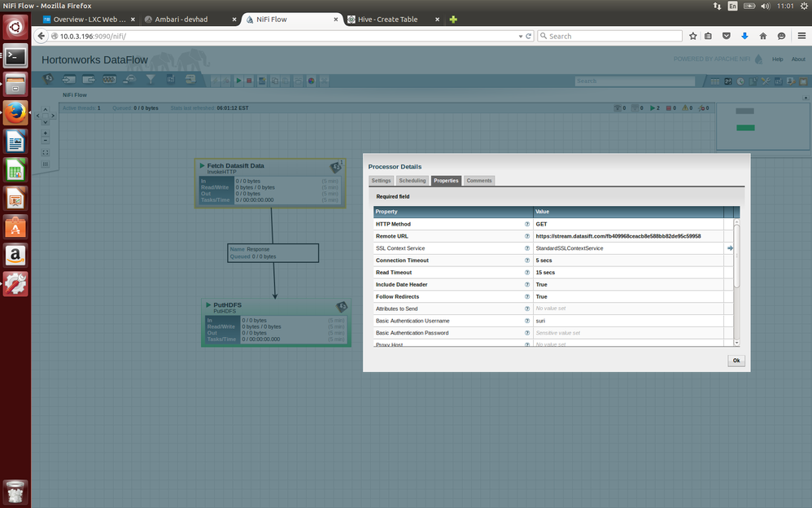
Task: Switch to Ambari - devhad browser tab
Action: point(190,20)
